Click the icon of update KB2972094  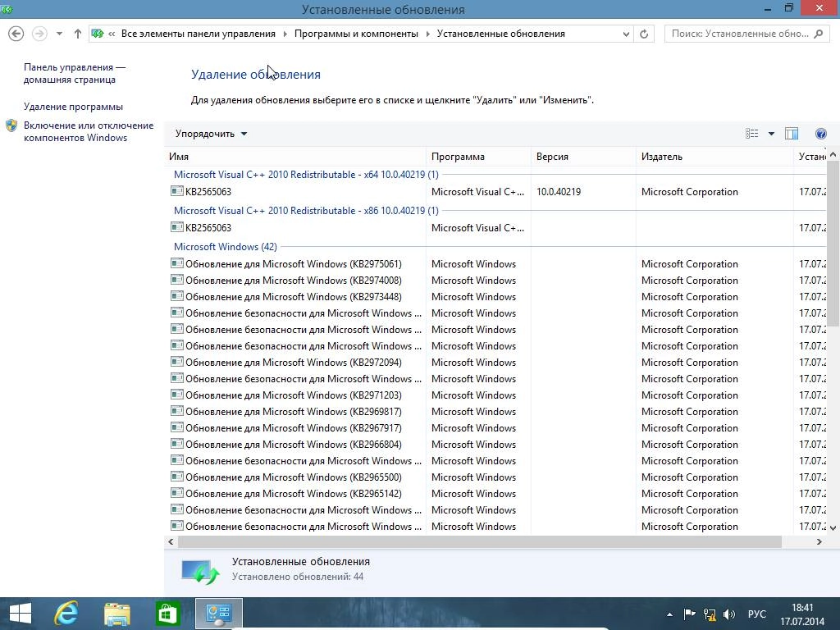click(x=177, y=362)
